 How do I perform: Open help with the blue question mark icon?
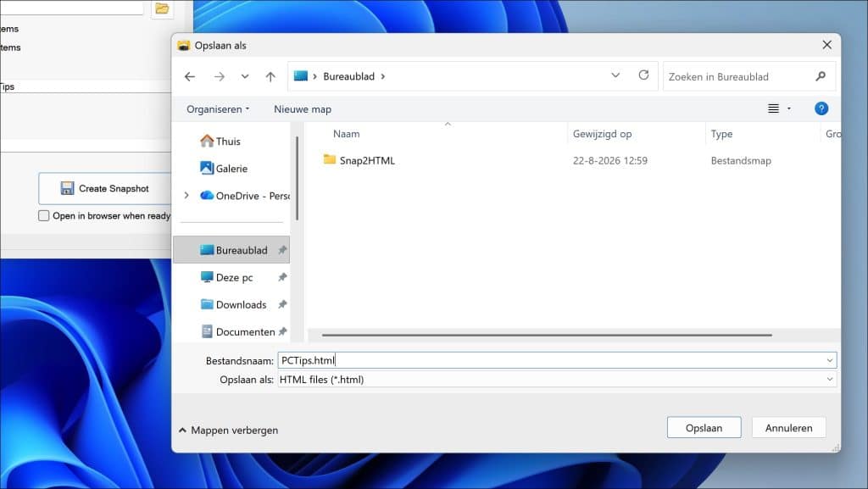[821, 108]
